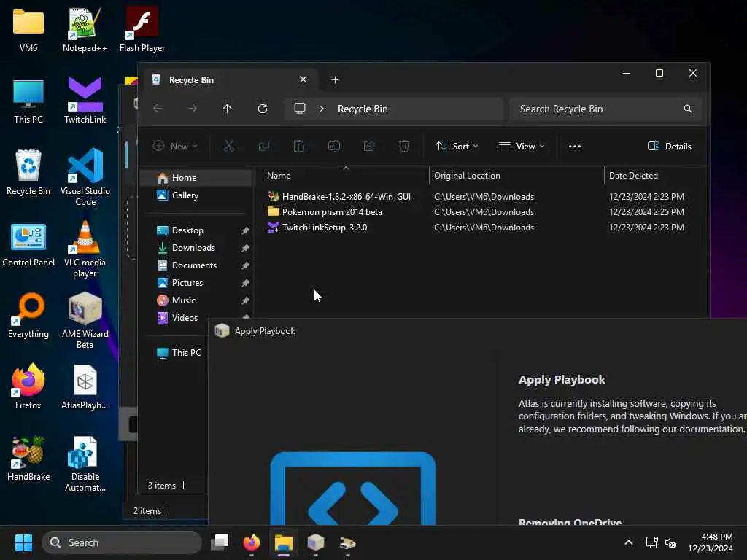Viewport: 747px width, 560px height.
Task: Click the Copy toolbar icon
Action: pos(264,146)
